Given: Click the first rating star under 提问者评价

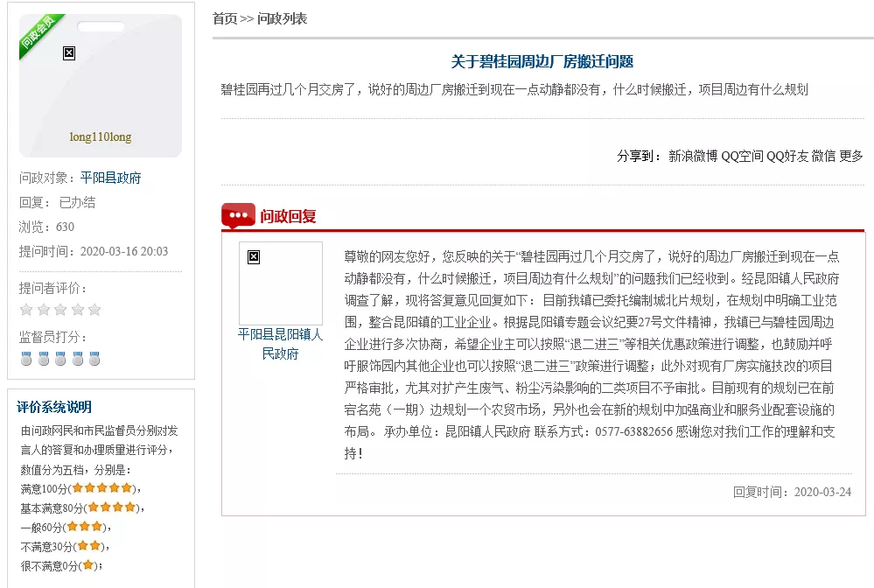Looking at the screenshot, I should click(26, 310).
